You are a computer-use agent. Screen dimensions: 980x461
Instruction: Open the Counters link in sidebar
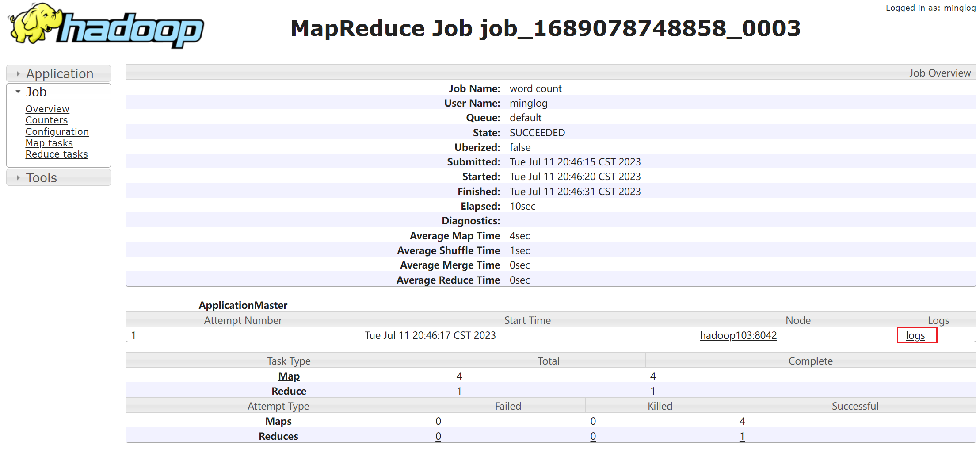pyautogui.click(x=46, y=120)
